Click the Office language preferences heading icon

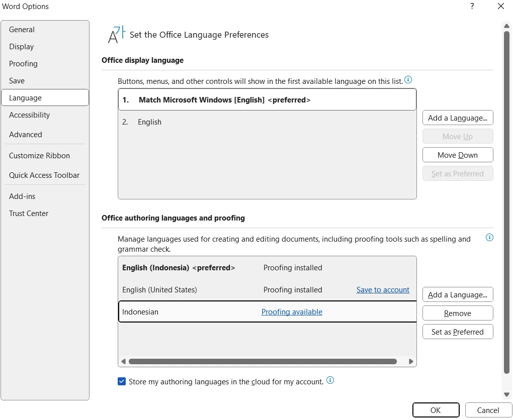117,34
